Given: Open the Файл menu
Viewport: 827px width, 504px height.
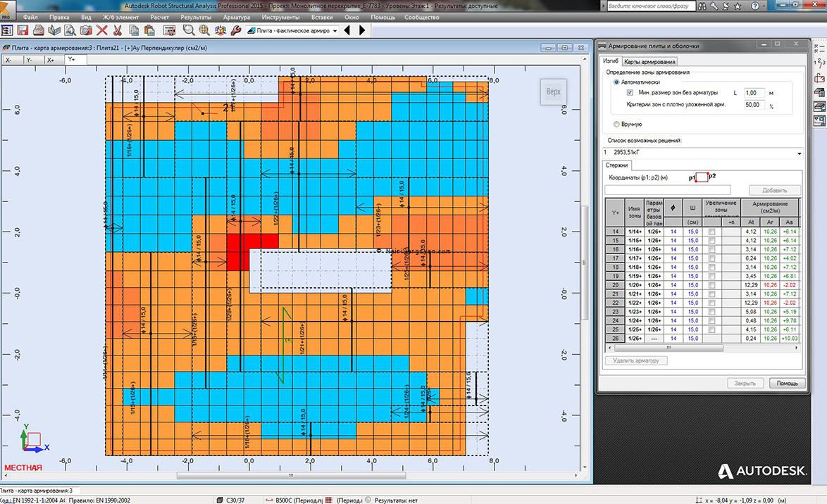Looking at the screenshot, I should [x=30, y=17].
